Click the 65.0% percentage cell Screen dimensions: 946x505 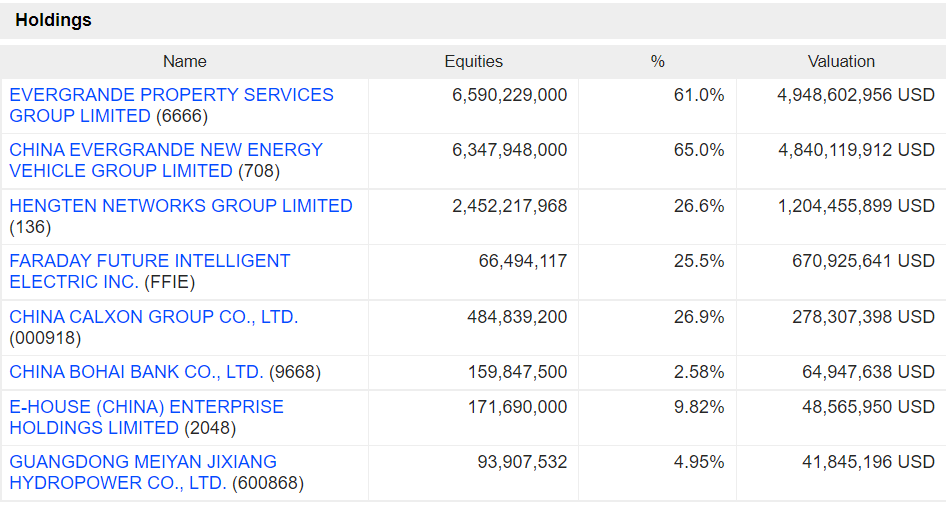coord(699,150)
